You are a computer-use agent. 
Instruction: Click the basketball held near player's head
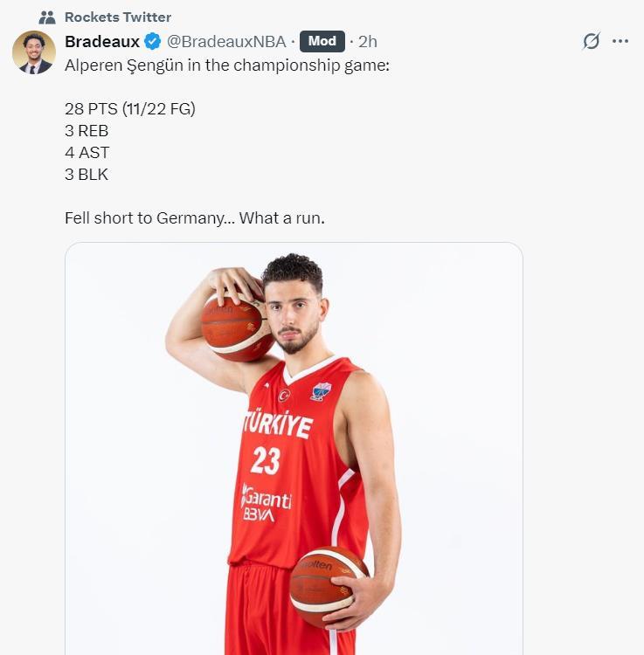click(x=237, y=327)
